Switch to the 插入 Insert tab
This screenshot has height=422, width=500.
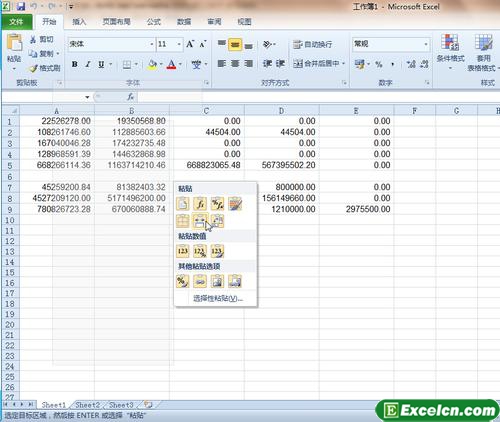pyautogui.click(x=79, y=22)
